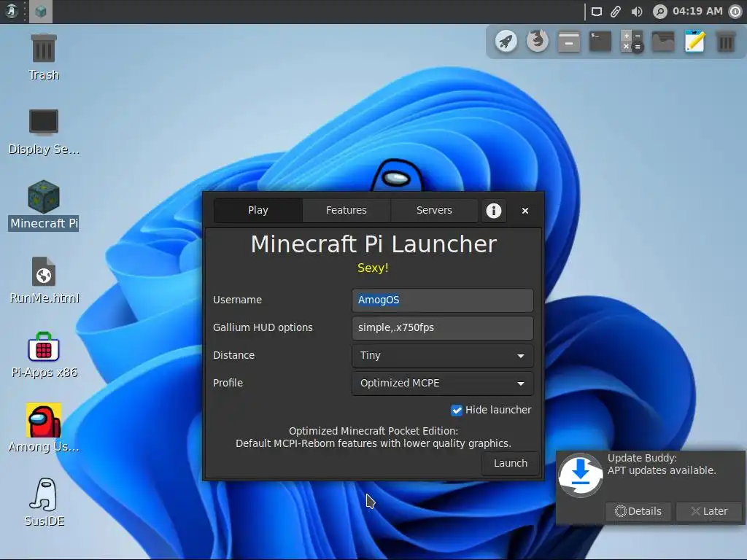Open the calculator icon in dock
The image size is (747, 560).
coord(632,42)
